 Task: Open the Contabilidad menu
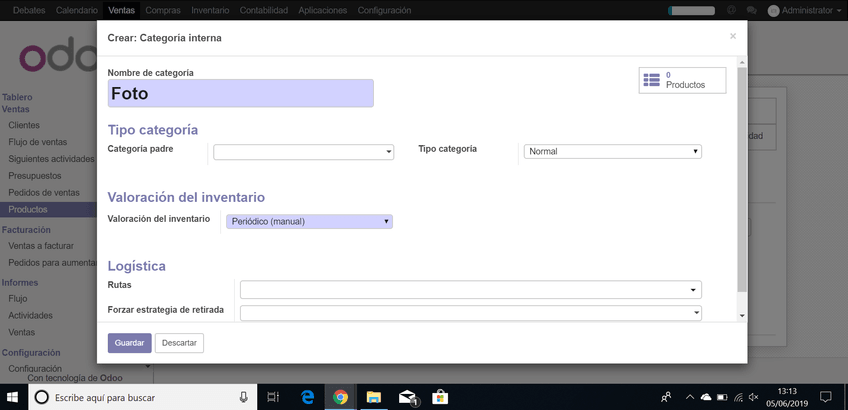click(x=264, y=10)
